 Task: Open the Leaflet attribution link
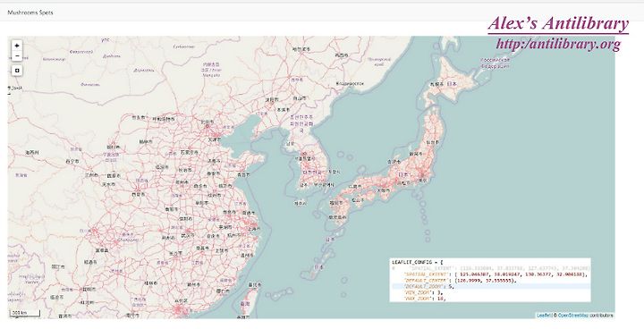click(544, 316)
